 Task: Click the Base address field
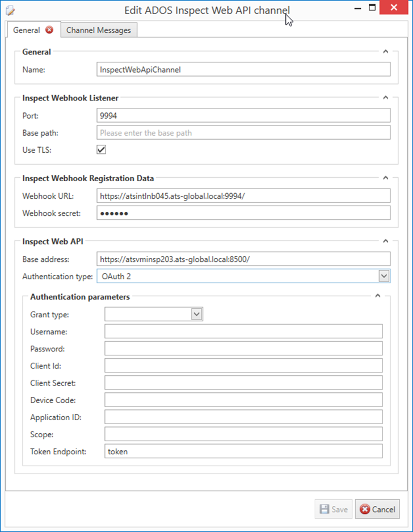click(x=243, y=259)
